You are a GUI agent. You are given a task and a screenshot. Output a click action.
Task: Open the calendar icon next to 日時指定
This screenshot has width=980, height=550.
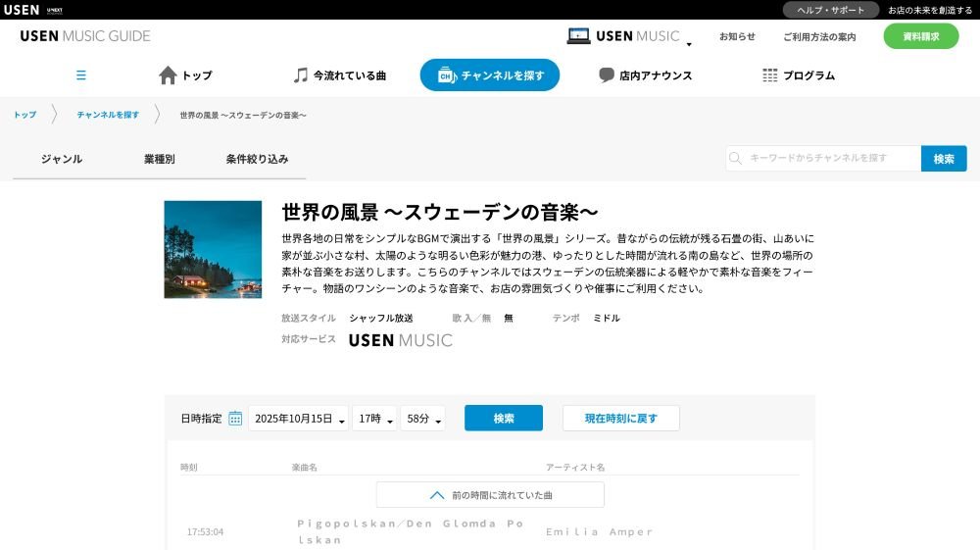point(235,419)
